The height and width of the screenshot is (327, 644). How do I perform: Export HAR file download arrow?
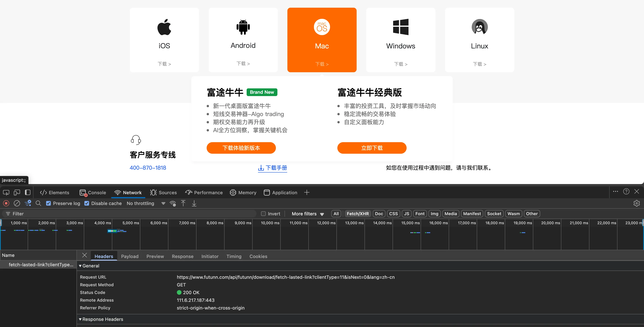point(194,203)
